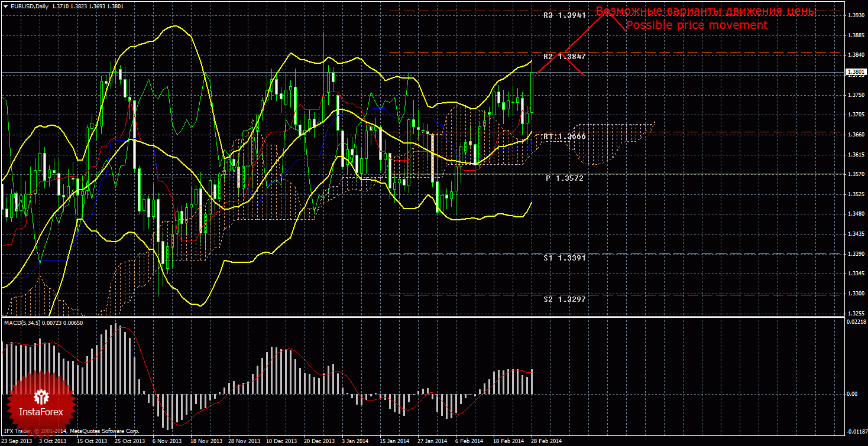
Task: Click the 18 Feb 2014 date label
Action: [509, 441]
